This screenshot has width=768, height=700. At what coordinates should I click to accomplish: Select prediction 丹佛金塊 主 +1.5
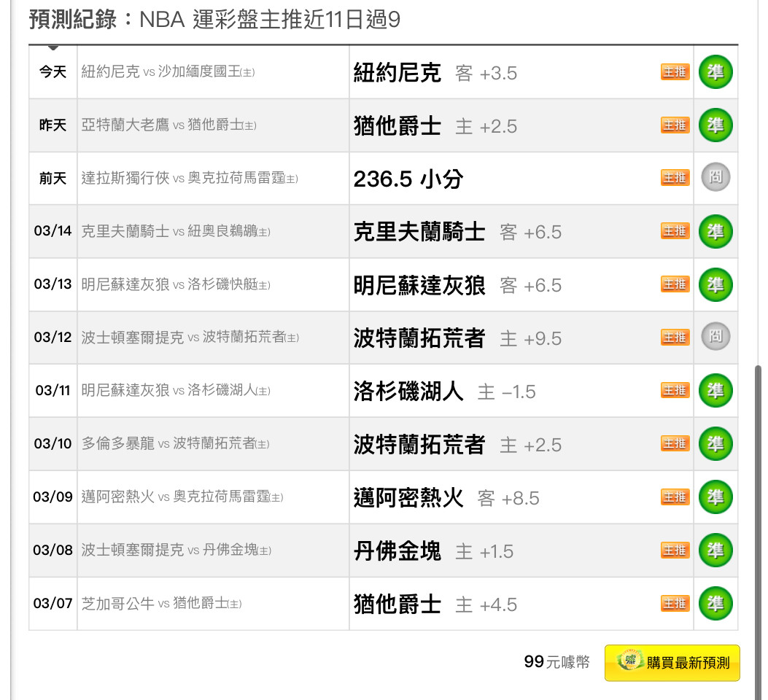tap(434, 551)
